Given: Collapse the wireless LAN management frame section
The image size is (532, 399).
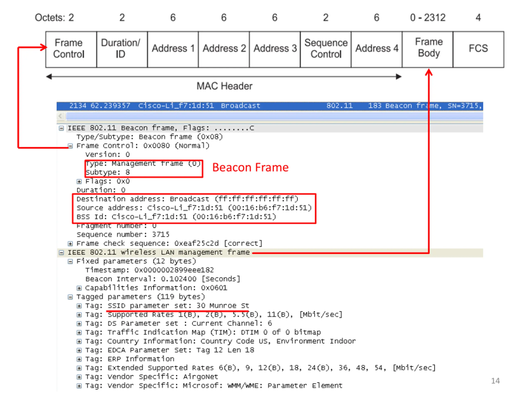Looking at the screenshot, I should pos(61,253).
